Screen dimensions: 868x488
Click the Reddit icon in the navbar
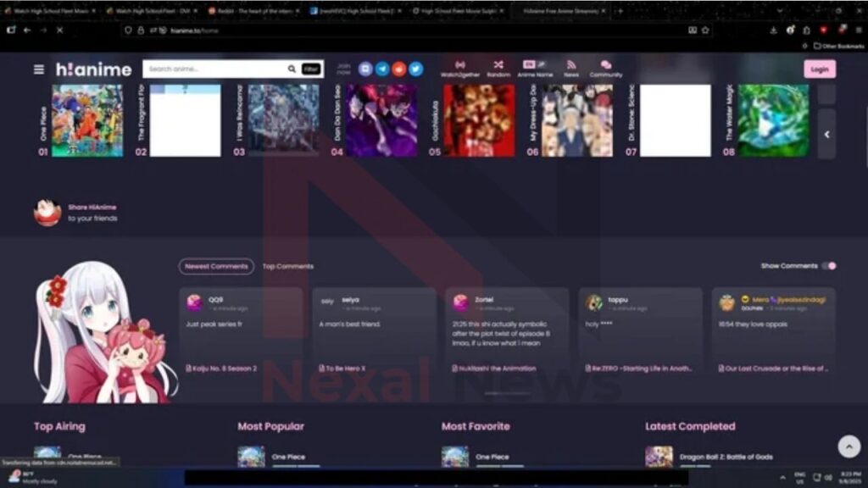(399, 68)
